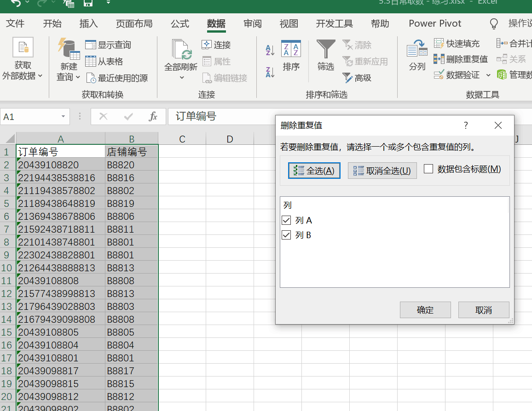Click the Manage Data Model icon
Viewport: 532px width, 411px height.
502,74
